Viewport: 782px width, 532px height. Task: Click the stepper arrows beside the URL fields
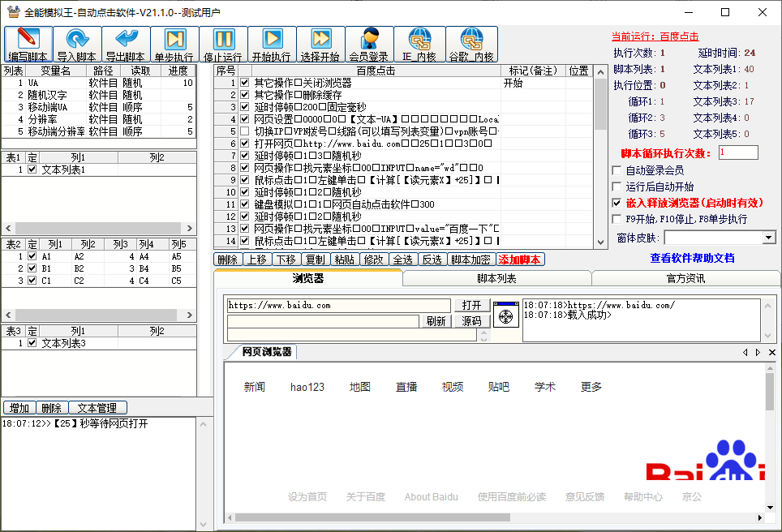(483, 336)
